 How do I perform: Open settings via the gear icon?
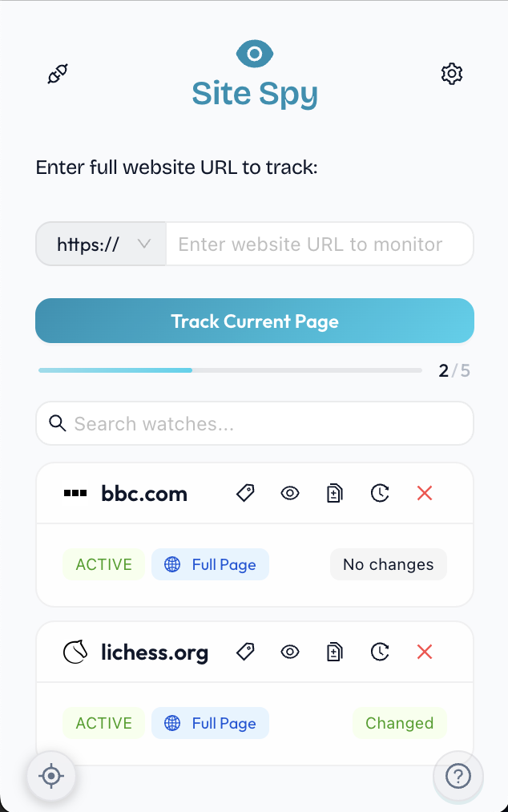pyautogui.click(x=452, y=75)
